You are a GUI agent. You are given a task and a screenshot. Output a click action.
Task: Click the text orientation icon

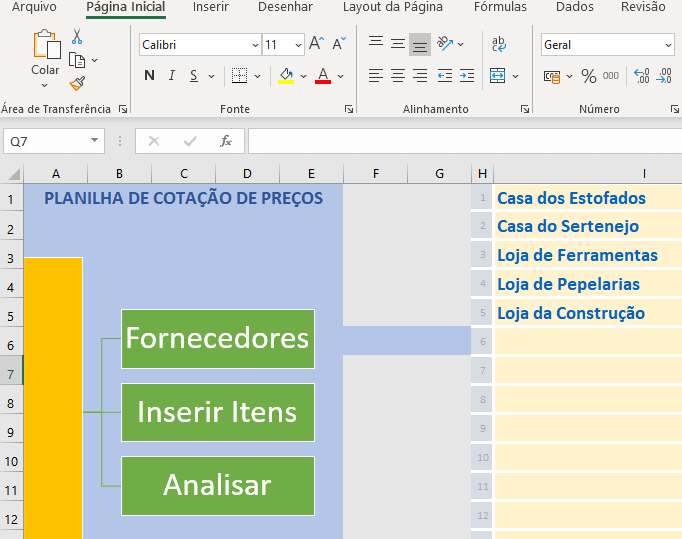coord(445,43)
